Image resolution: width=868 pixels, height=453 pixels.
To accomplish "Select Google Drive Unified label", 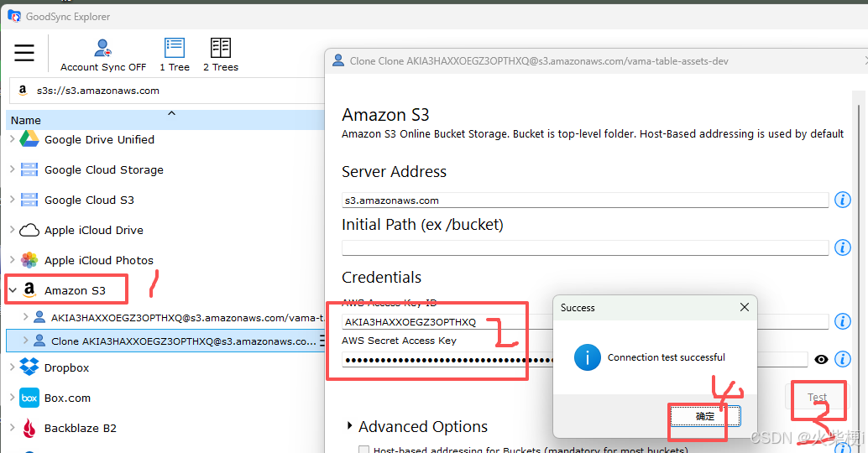I will [x=100, y=139].
